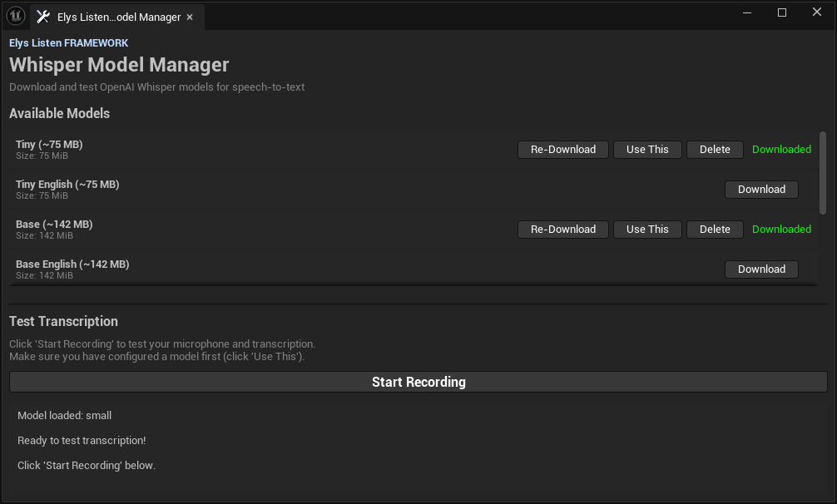
Task: Click the Tiny (~75 MB) model name
Action: (49, 145)
